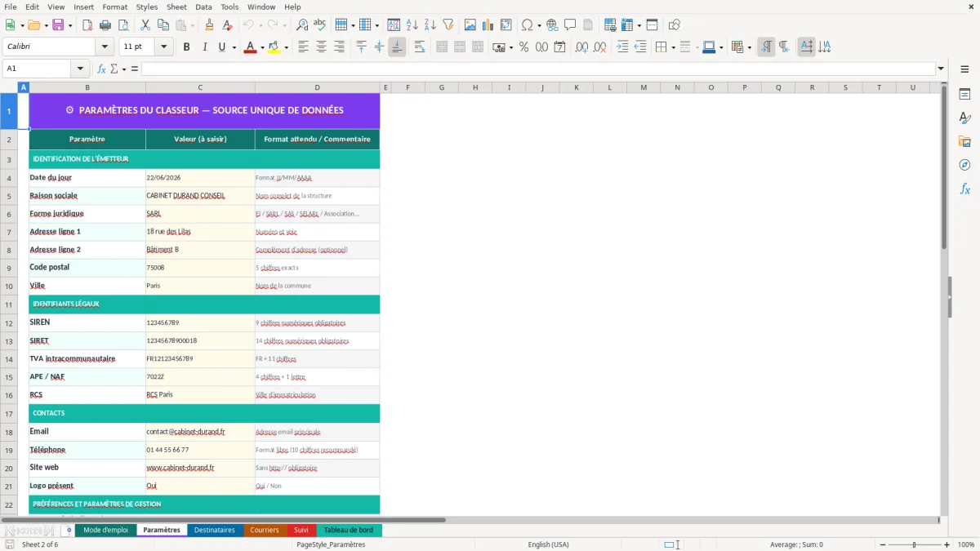Open the Format menu
The width and height of the screenshot is (980, 551).
(x=114, y=7)
